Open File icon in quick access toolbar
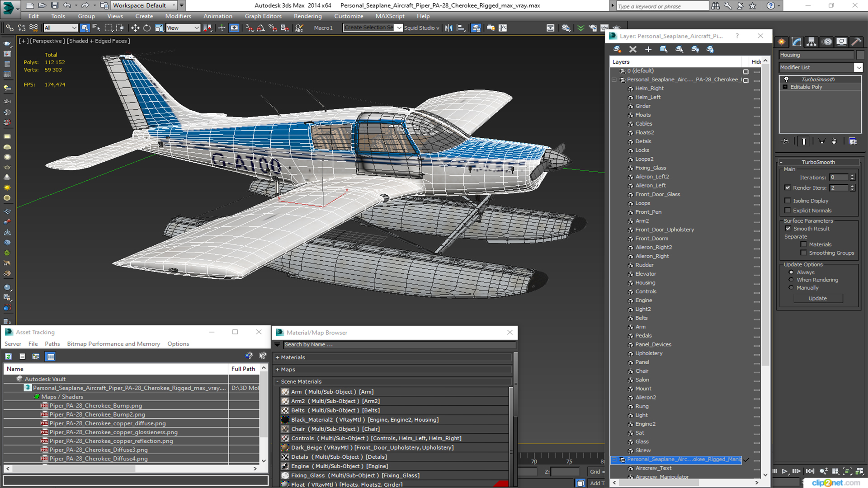The height and width of the screenshot is (488, 868). click(x=42, y=5)
